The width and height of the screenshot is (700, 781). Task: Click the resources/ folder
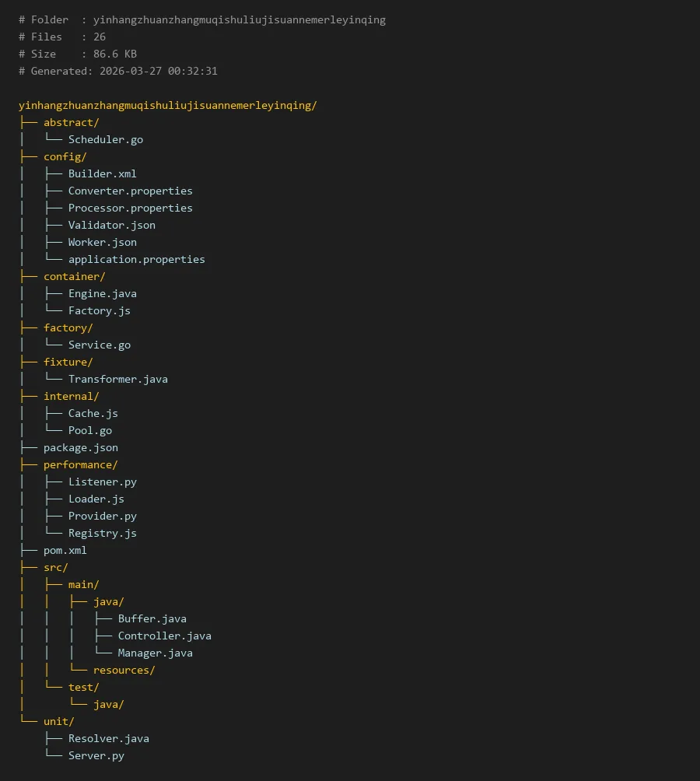[x=124, y=670]
